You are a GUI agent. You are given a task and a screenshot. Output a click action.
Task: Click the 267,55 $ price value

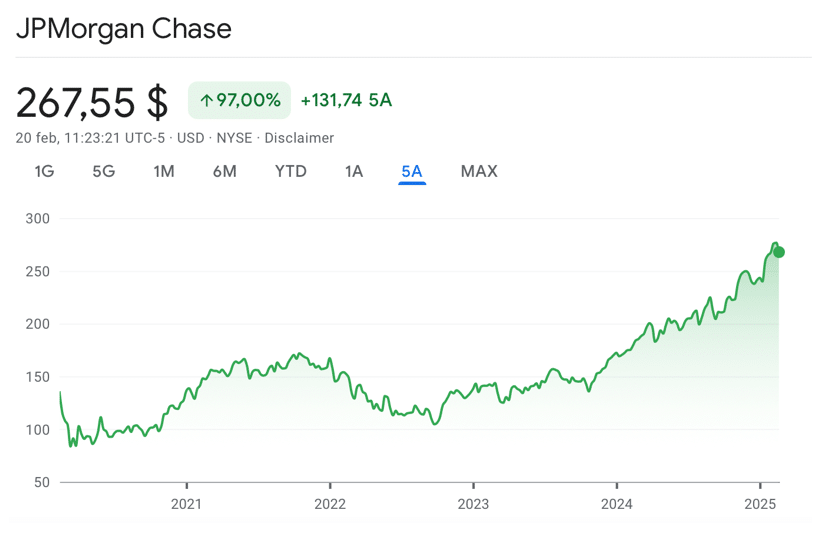click(x=92, y=102)
